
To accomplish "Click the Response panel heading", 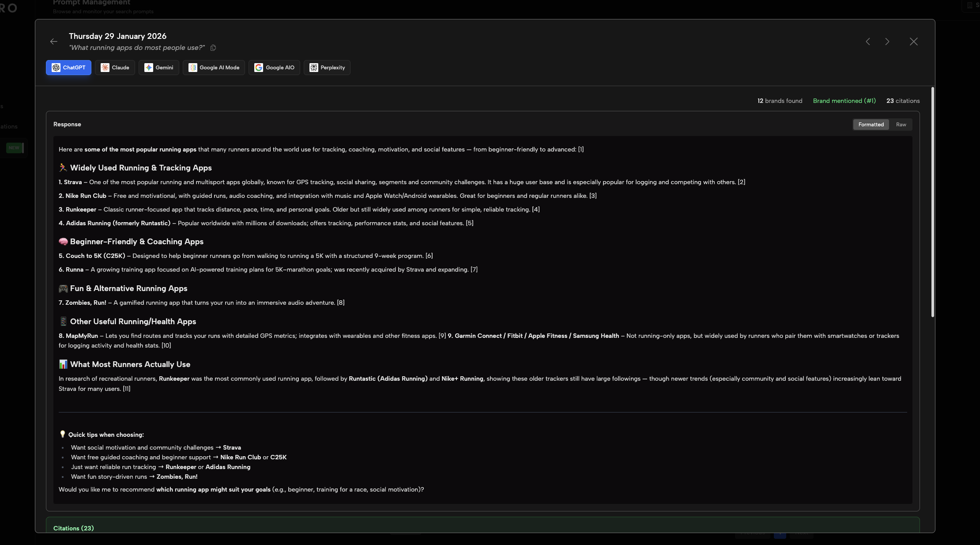I will 67,125.
